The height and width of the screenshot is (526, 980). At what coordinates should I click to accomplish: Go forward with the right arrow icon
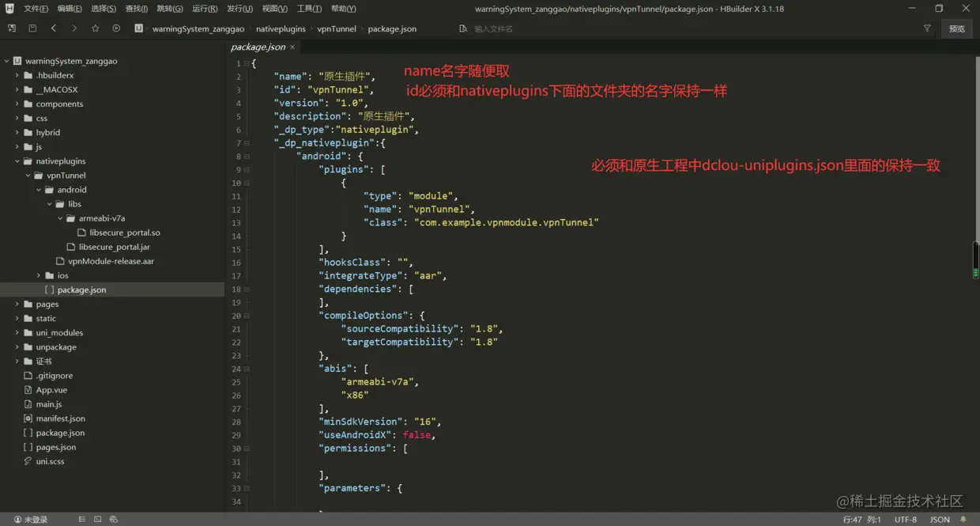tap(74, 28)
